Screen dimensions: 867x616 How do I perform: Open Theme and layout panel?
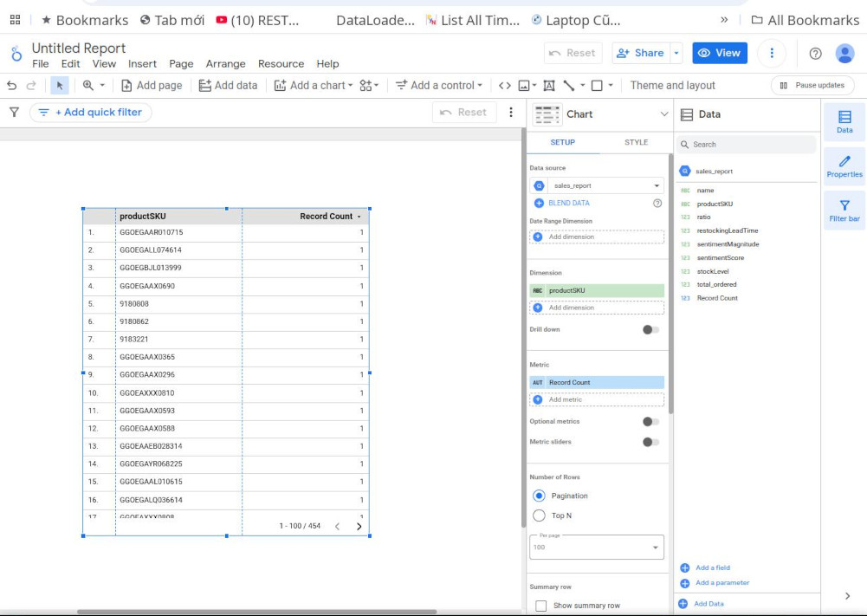pos(672,85)
